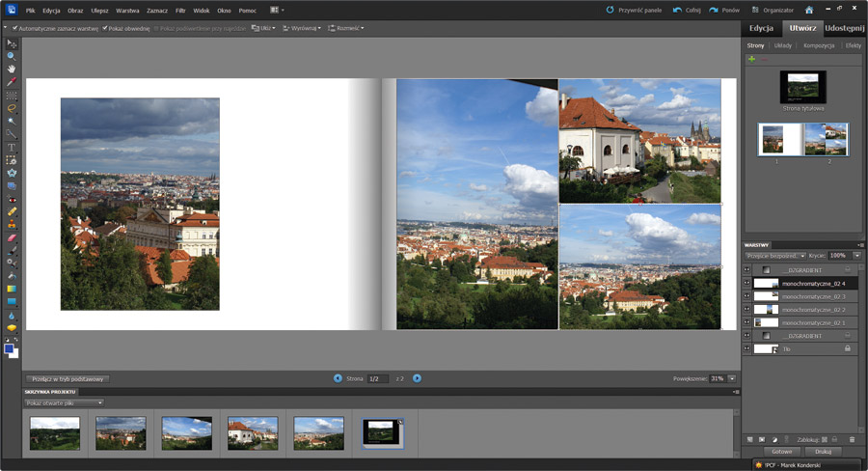Switch to the Edycja tab

click(x=761, y=28)
